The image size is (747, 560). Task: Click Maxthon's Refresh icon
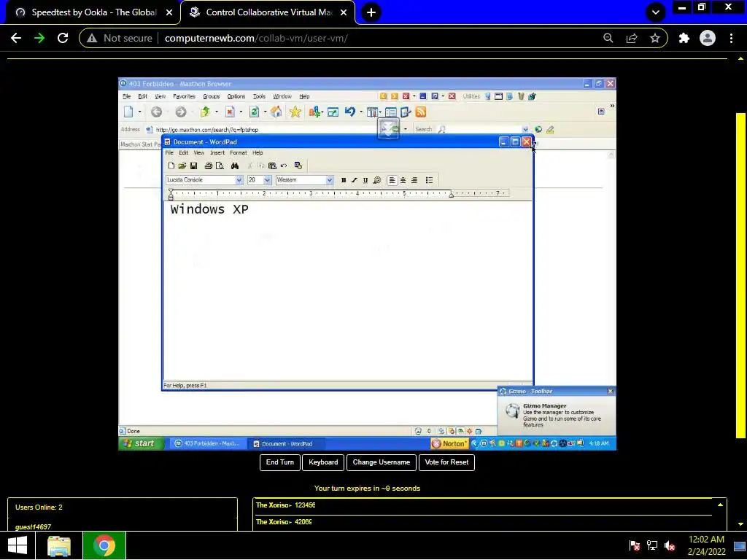254,112
